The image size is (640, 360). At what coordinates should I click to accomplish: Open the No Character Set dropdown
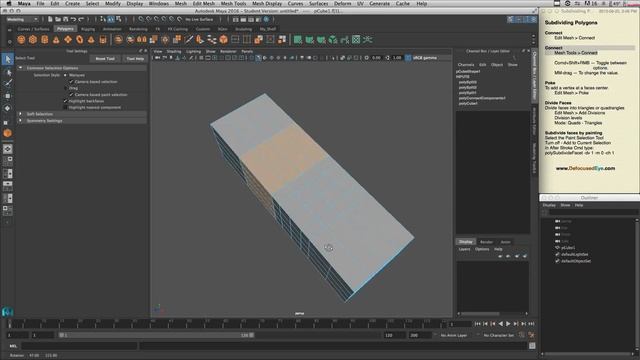coord(499,335)
